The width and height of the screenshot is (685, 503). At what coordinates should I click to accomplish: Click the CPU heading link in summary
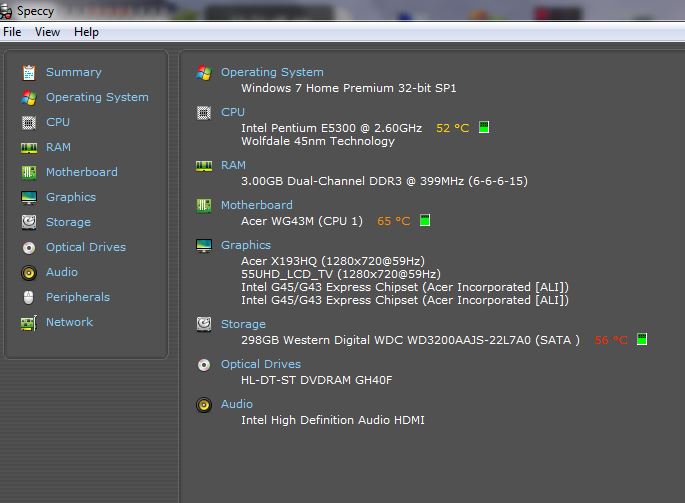(x=233, y=112)
